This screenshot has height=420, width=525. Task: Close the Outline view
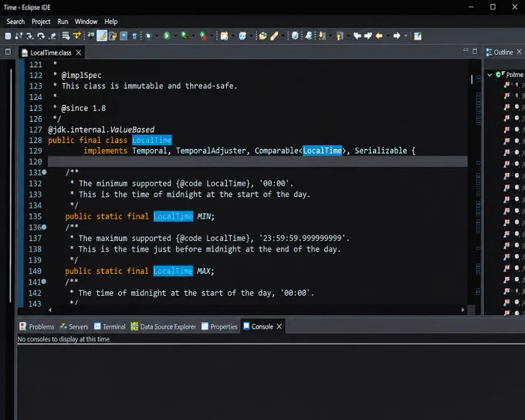519,52
